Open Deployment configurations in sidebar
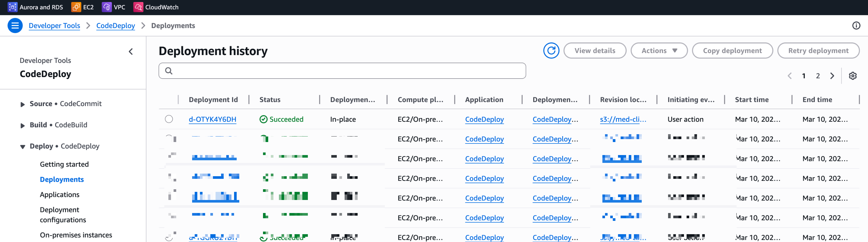The width and height of the screenshot is (868, 242). (x=63, y=215)
